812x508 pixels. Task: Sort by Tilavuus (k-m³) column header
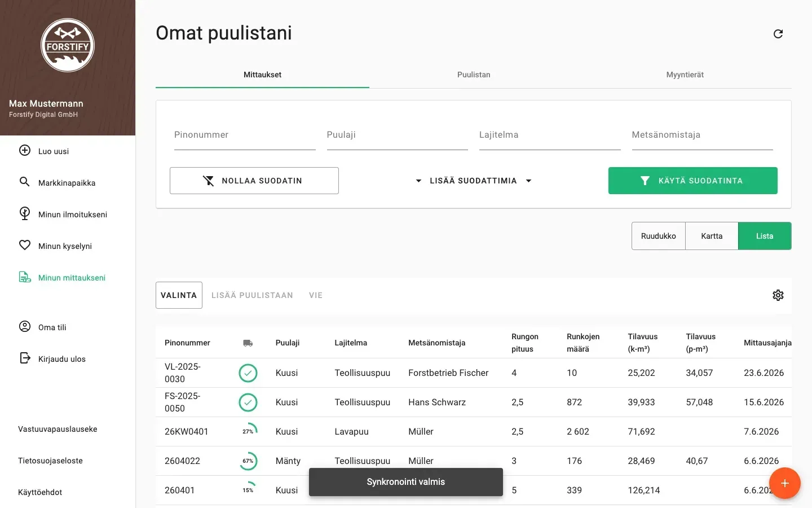[643, 343]
